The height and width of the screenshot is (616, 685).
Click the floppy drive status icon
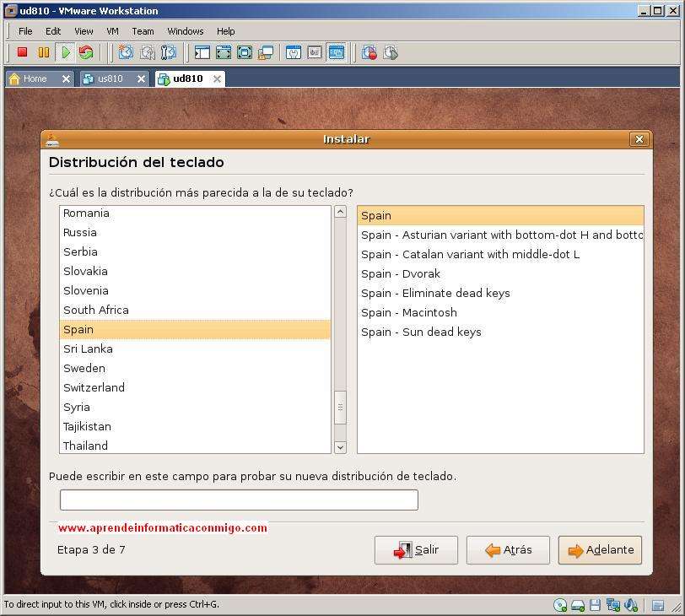595,605
